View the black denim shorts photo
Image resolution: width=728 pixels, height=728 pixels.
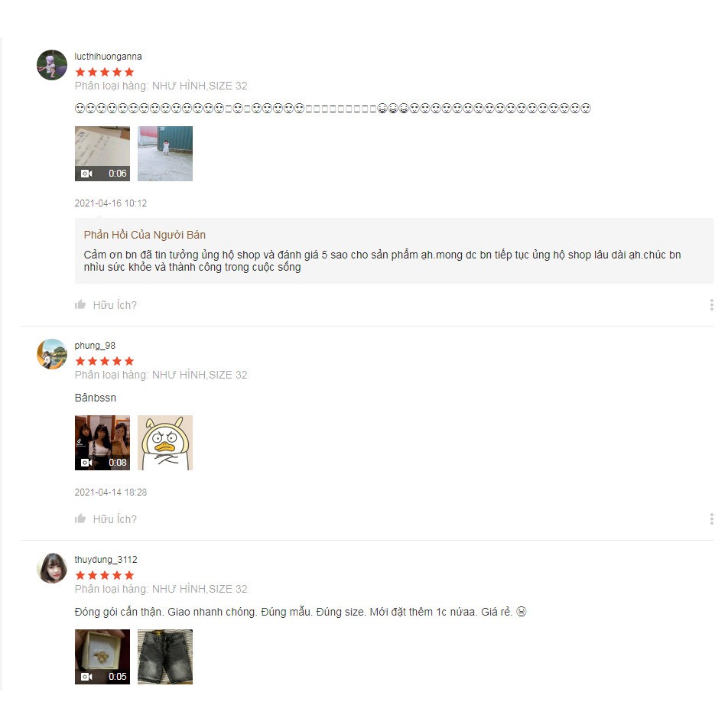pos(165,656)
